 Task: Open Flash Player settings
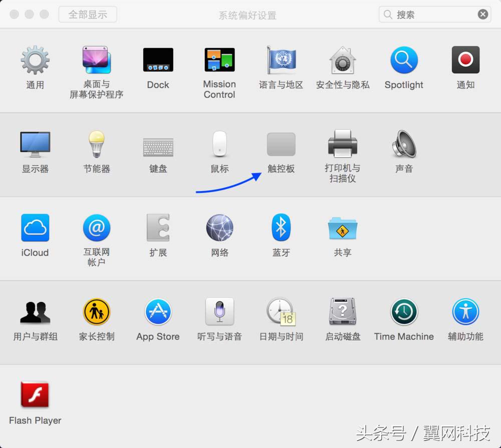click(35, 395)
